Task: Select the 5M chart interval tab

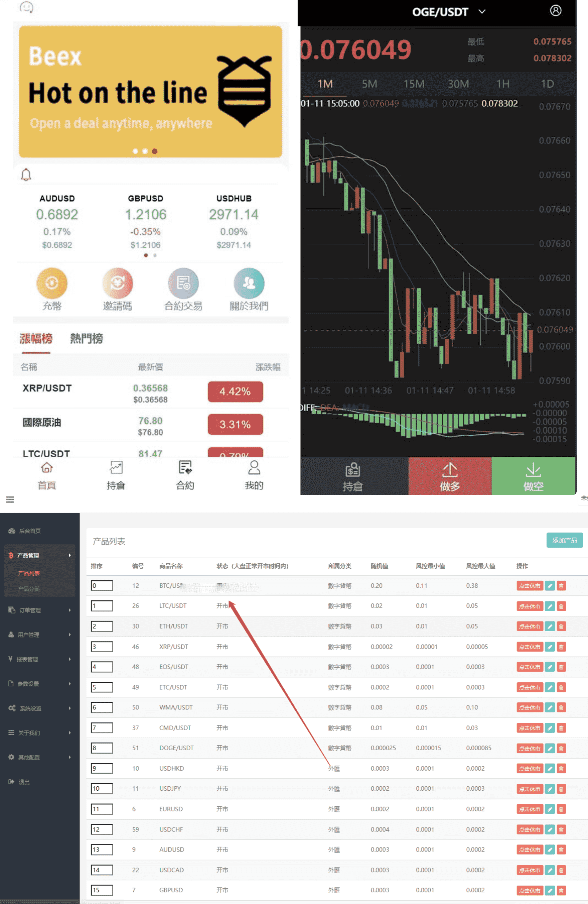Action: 370,84
